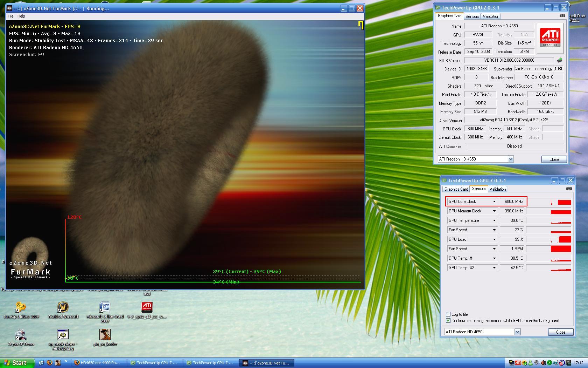Click the GPU Core Clock history graph
This screenshot has width=588, height=368.
click(549, 202)
